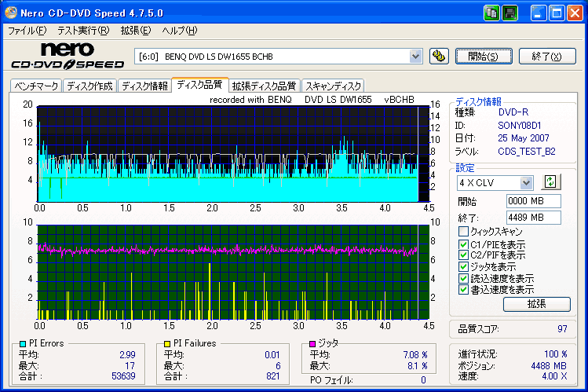Minimize the Nero CD-DVD Speed window
Screen dimensions: 588x392
click(x=538, y=13)
